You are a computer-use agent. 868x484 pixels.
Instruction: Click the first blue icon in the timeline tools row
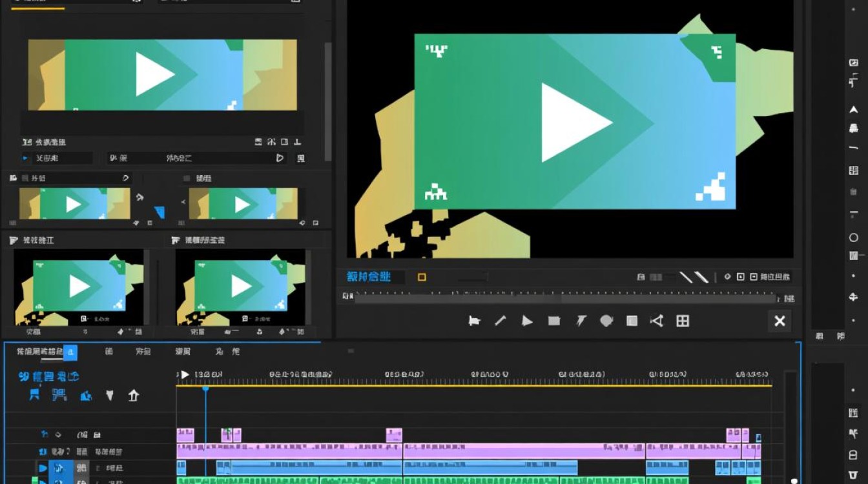point(34,395)
